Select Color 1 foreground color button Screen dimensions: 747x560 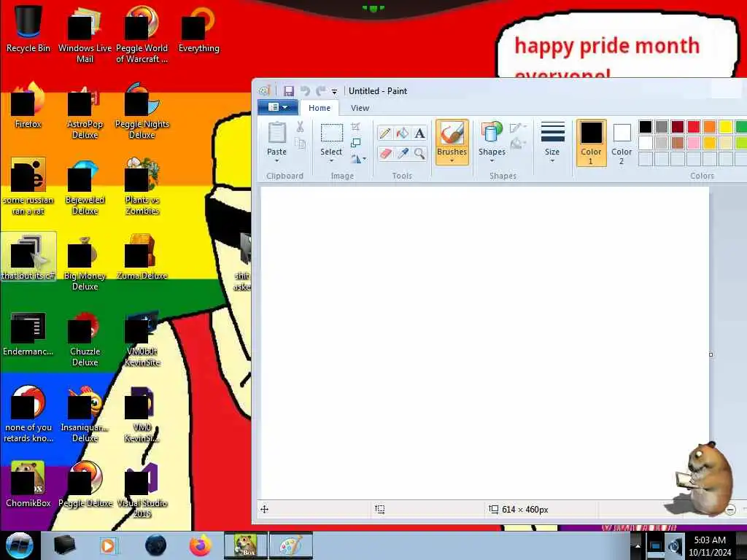click(x=591, y=142)
